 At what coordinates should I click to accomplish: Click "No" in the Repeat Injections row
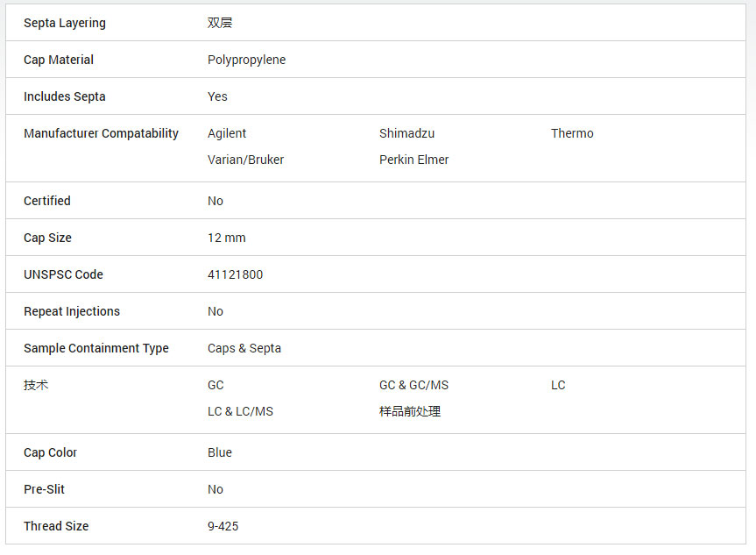[x=215, y=311]
